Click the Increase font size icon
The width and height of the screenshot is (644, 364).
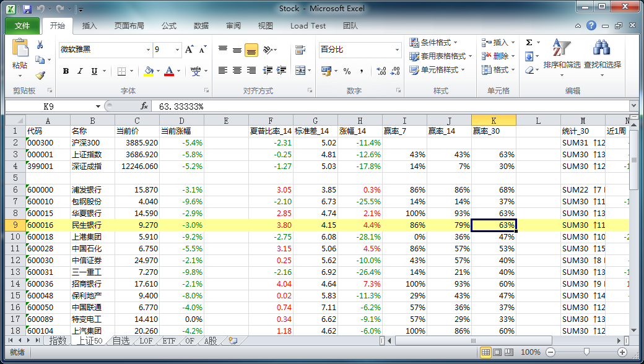[x=189, y=50]
